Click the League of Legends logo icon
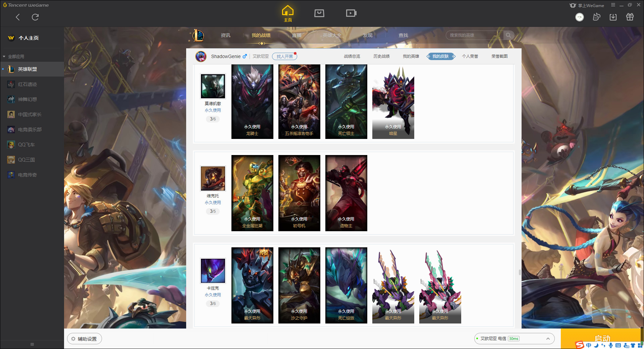The width and height of the screenshot is (644, 349). coord(198,35)
